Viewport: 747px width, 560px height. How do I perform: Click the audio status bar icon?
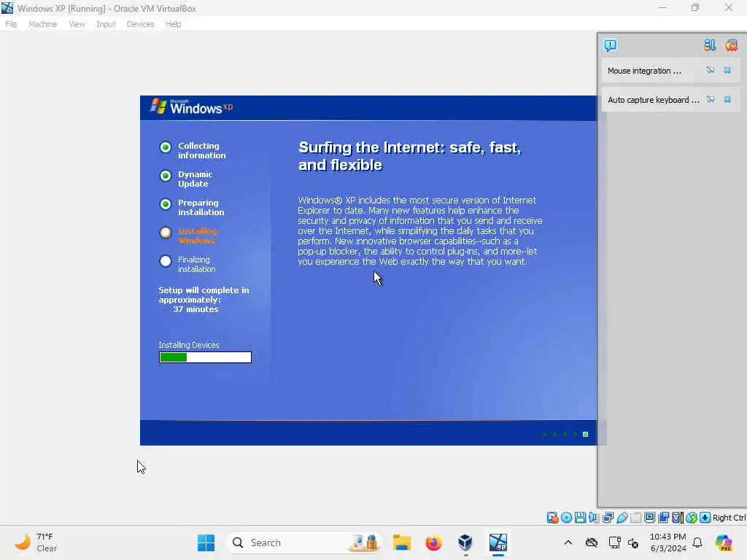(x=594, y=518)
